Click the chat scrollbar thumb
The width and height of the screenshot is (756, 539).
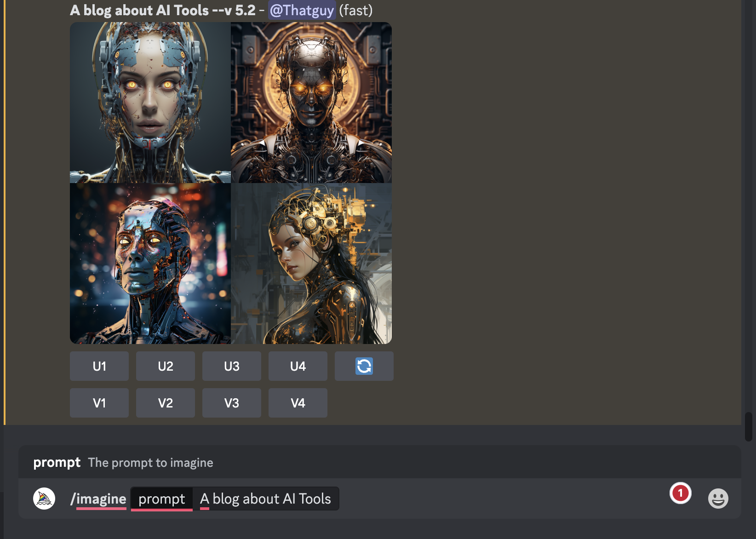click(749, 427)
